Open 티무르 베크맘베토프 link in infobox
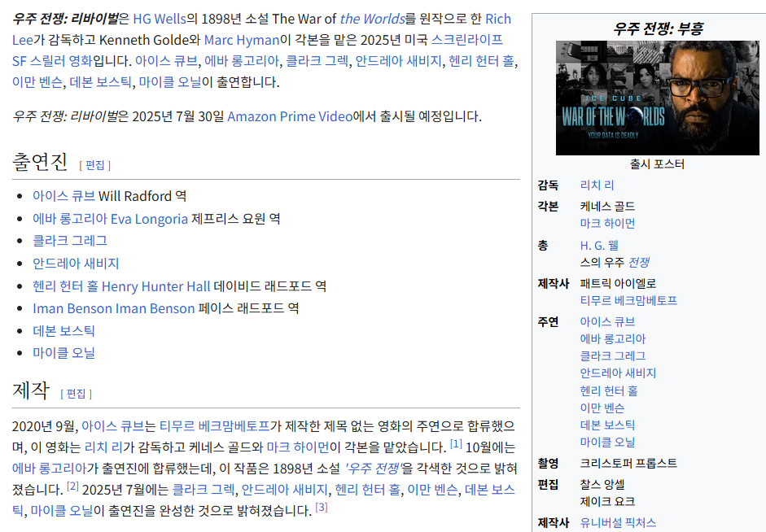This screenshot has width=766, height=532. click(x=628, y=301)
